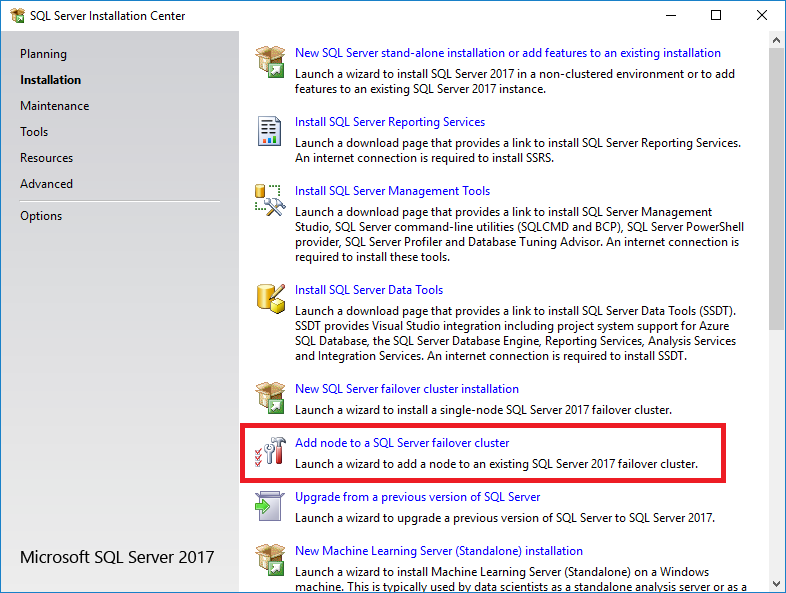
Task: Click Add node to a SQL Server failover cluster
Action: [x=401, y=443]
